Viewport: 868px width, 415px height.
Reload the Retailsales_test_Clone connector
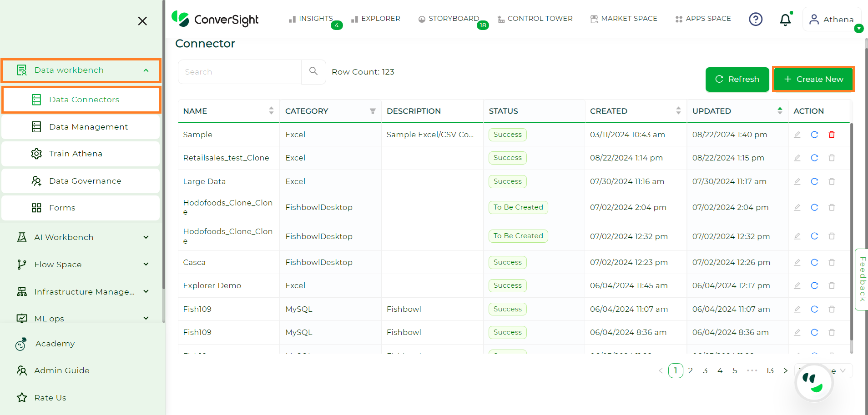814,158
